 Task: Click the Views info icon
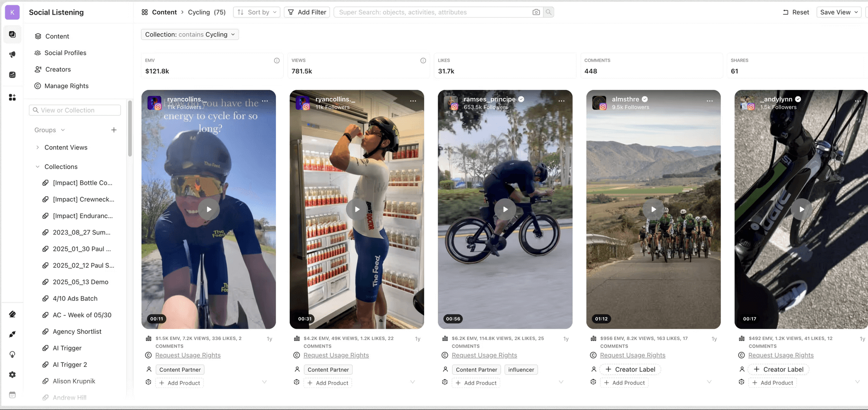[x=423, y=61]
